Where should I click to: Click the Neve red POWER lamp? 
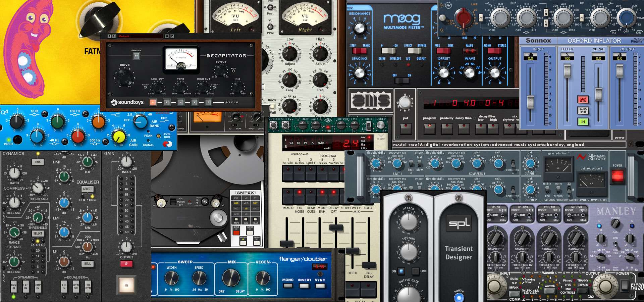click(618, 175)
